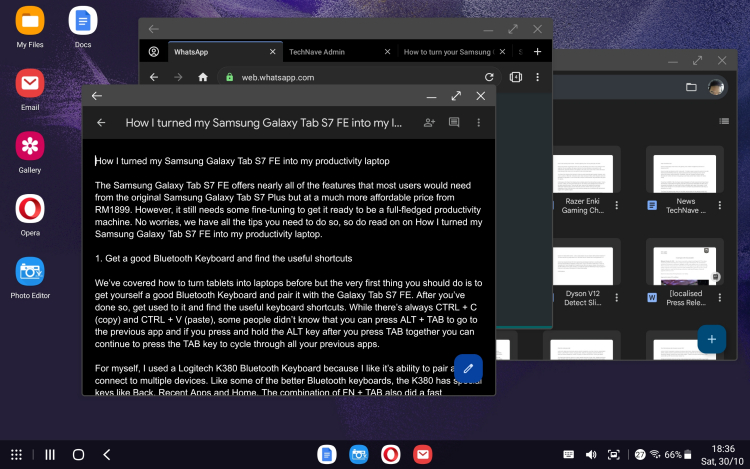
Task: Create new document with plus button
Action: [711, 339]
